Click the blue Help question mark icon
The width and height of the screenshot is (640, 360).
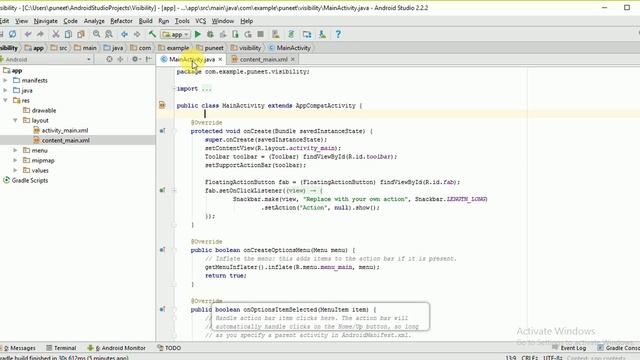338,34
